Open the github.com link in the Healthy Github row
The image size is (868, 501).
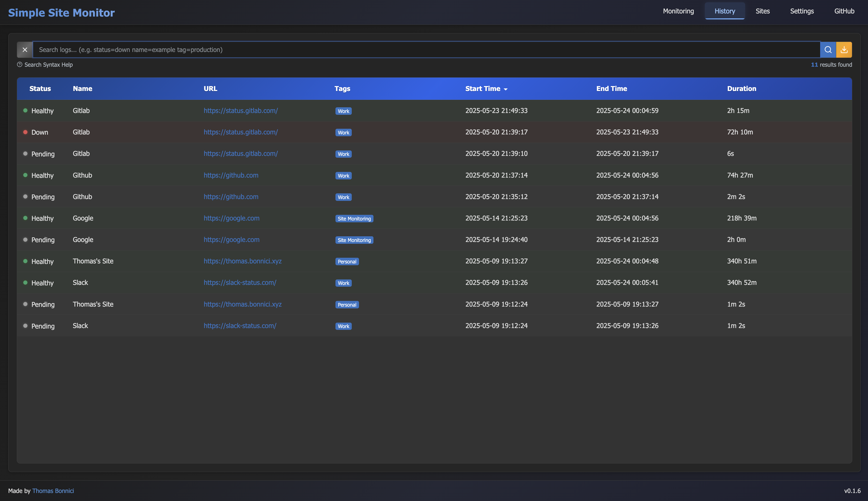[231, 175]
